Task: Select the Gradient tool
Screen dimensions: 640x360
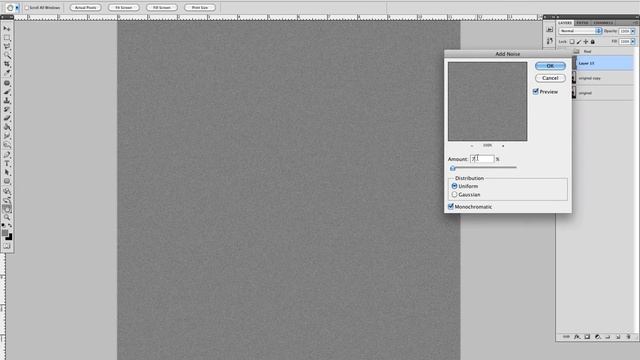Action: (7, 127)
